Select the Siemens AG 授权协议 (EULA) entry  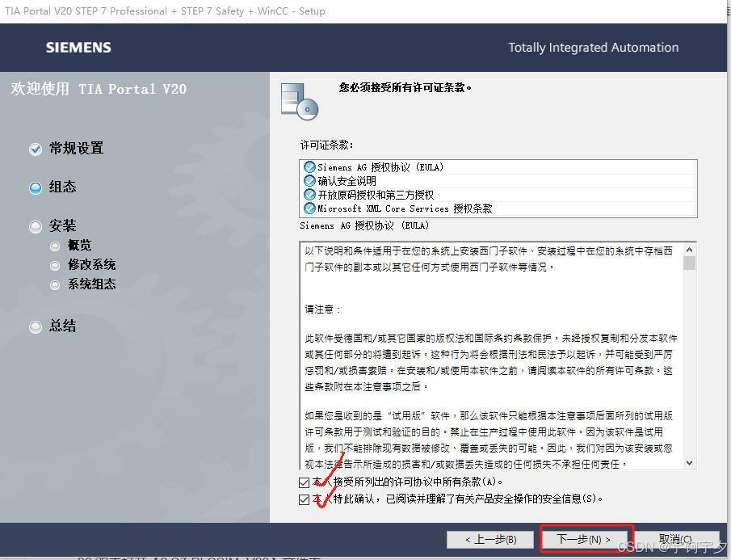point(498,167)
